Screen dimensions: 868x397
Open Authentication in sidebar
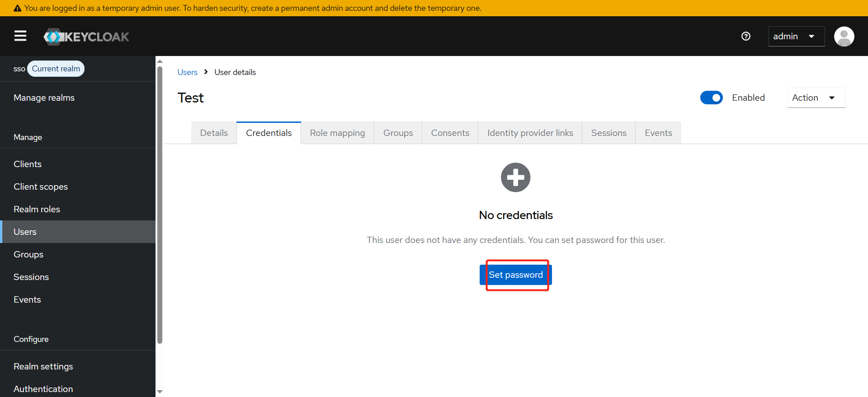[78, 388]
